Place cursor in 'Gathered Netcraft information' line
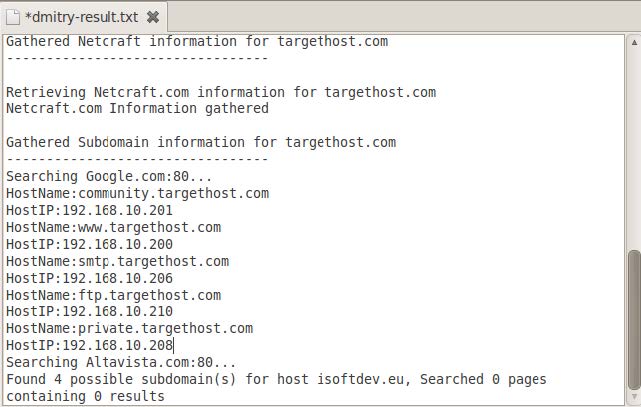The image size is (641, 407). [x=197, y=42]
